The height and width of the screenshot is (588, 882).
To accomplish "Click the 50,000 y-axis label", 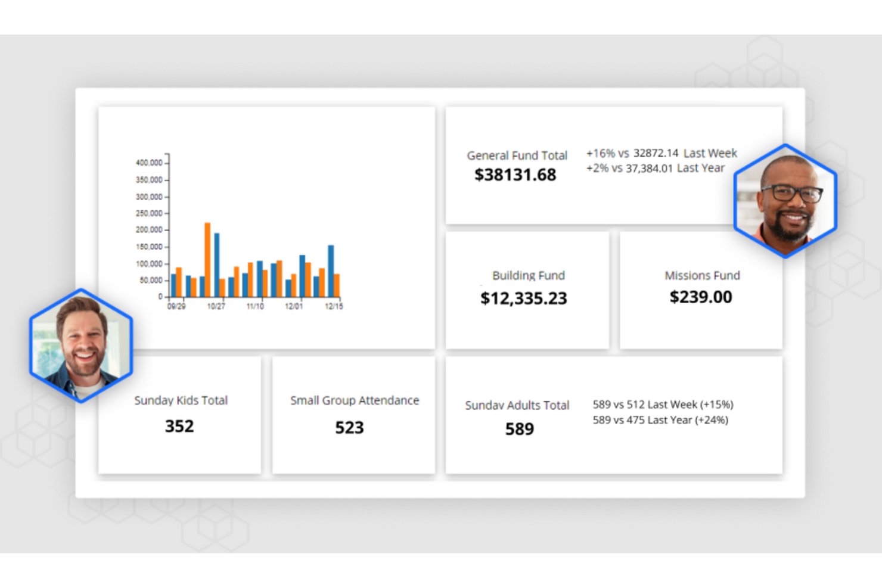I will pos(151,280).
